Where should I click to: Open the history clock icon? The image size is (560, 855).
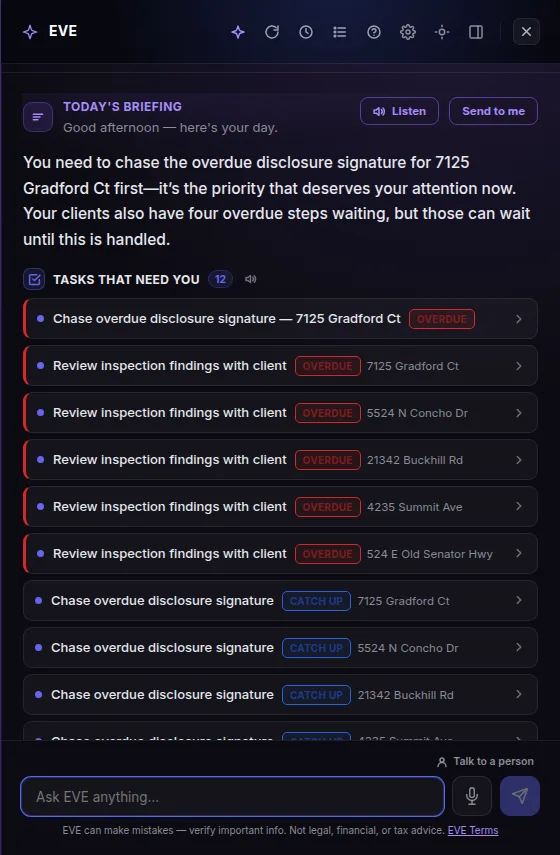coord(306,32)
